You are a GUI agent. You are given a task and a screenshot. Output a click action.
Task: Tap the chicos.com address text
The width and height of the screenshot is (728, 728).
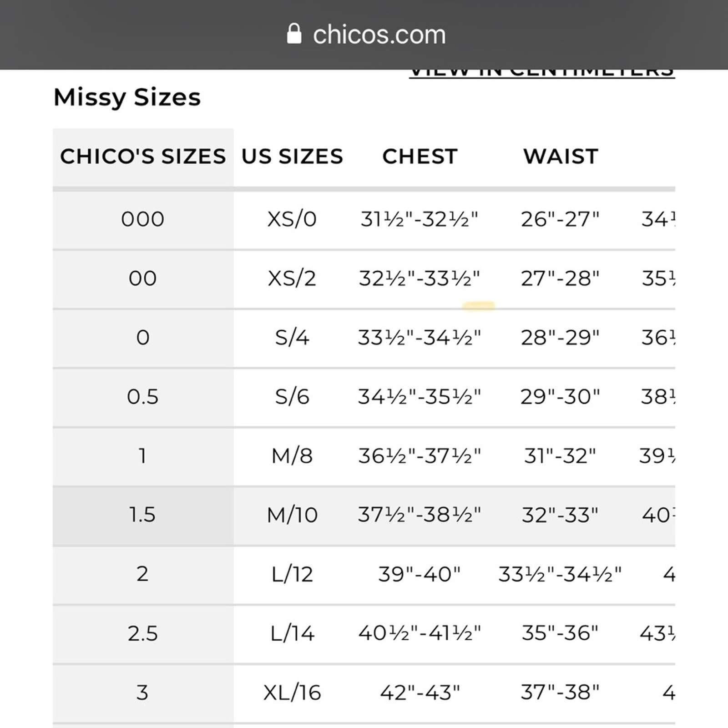379,35
